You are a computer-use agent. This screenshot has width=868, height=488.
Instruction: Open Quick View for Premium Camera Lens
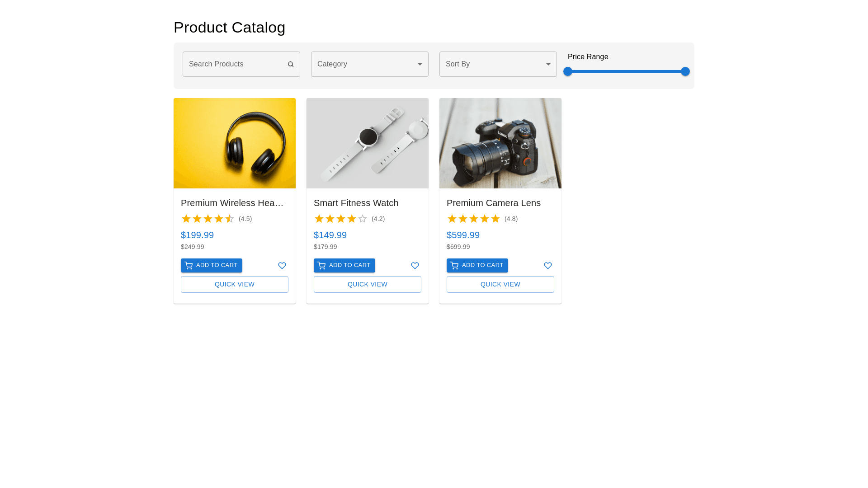pos(500,285)
